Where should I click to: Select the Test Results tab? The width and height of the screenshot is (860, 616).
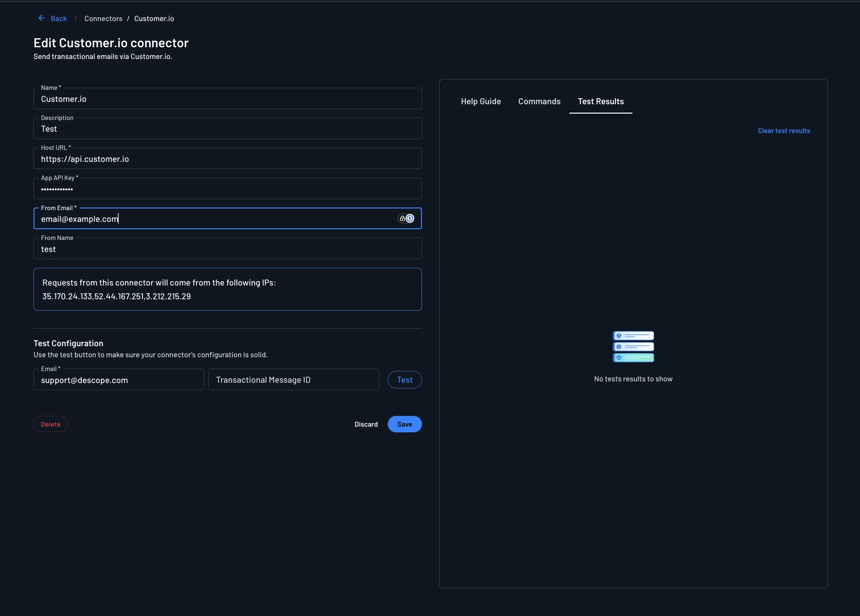(601, 101)
